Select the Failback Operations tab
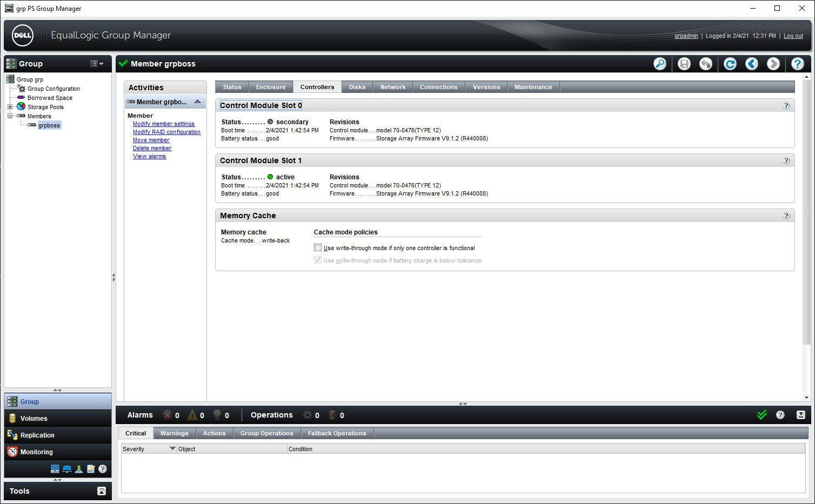Viewport: 815px width, 504px height. [337, 433]
